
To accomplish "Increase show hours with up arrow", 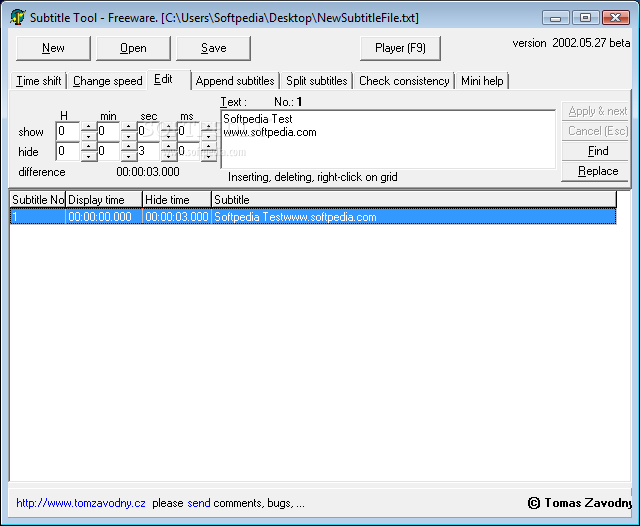I will (x=89, y=126).
